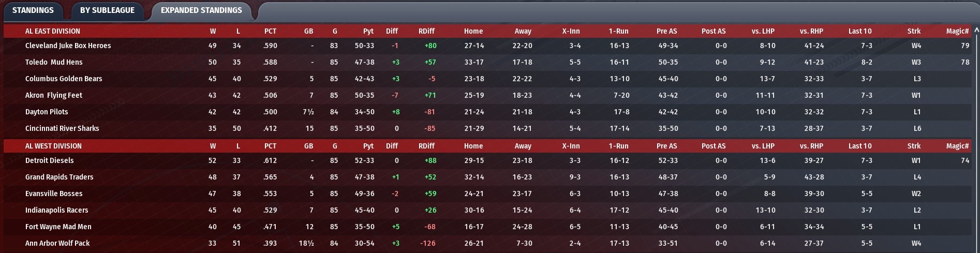Open the Detroit Diesels team page
Viewport: 980px width, 253px height.
[50, 160]
